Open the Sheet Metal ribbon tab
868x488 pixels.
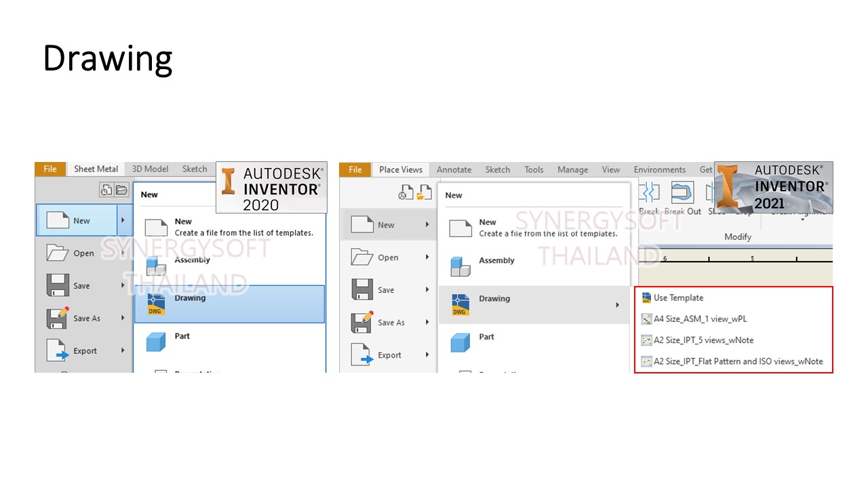pyautogui.click(x=96, y=169)
